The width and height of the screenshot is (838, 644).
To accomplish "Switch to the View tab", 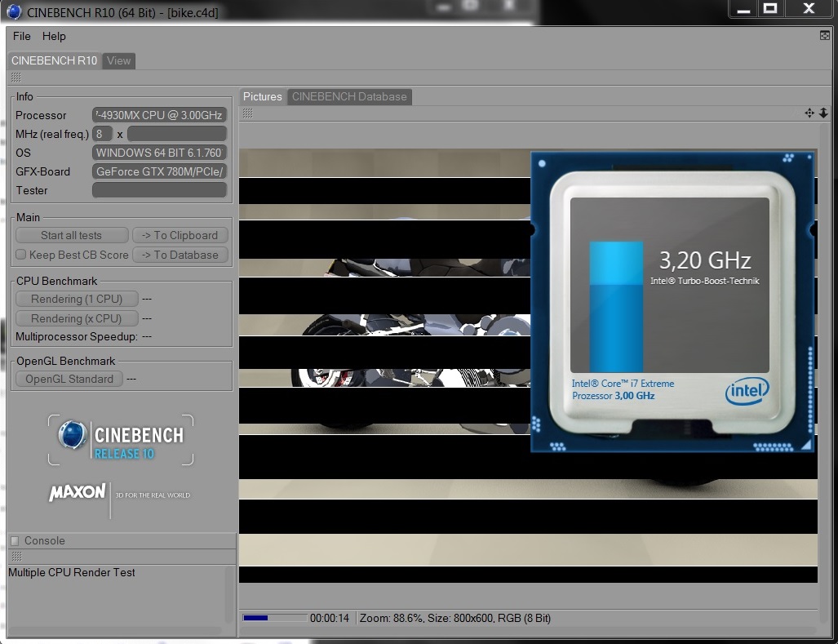I will click(x=118, y=61).
